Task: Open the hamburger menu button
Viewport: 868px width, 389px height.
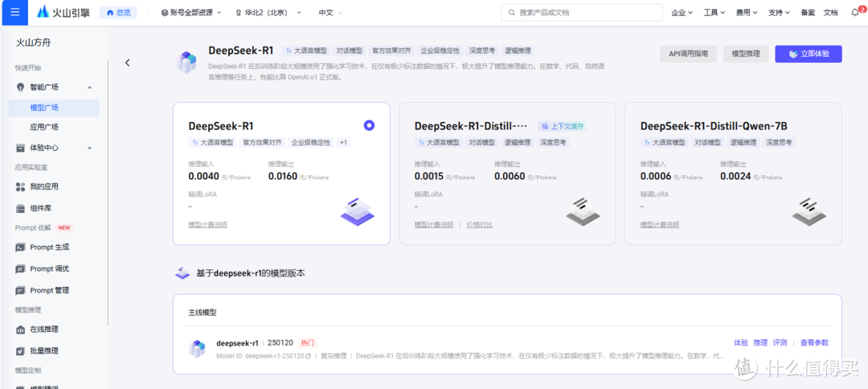Action: click(15, 11)
